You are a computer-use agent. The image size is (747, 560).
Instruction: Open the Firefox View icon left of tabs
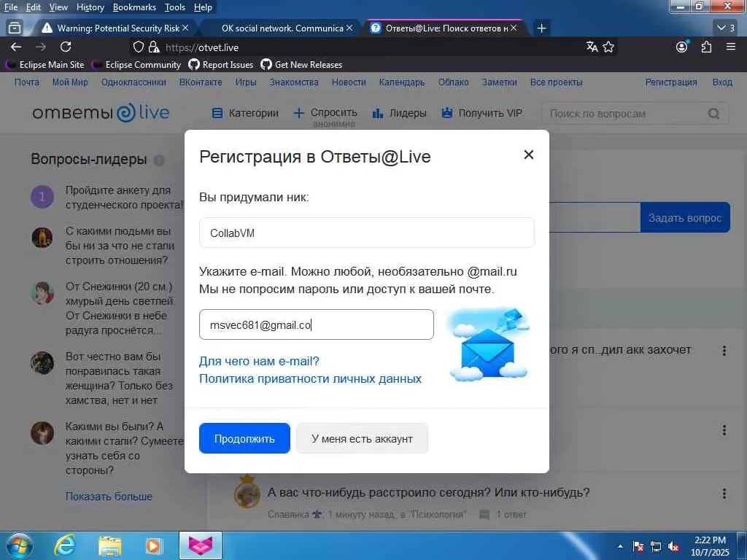[15, 28]
